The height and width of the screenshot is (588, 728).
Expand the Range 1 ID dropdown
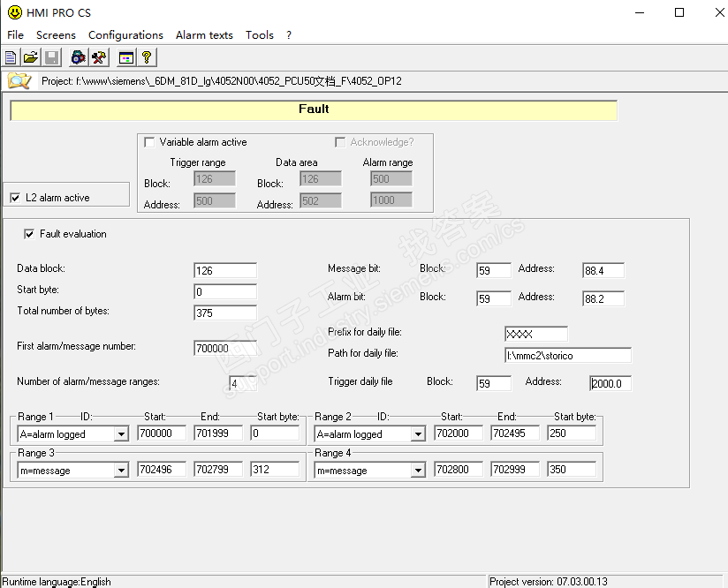click(x=121, y=434)
